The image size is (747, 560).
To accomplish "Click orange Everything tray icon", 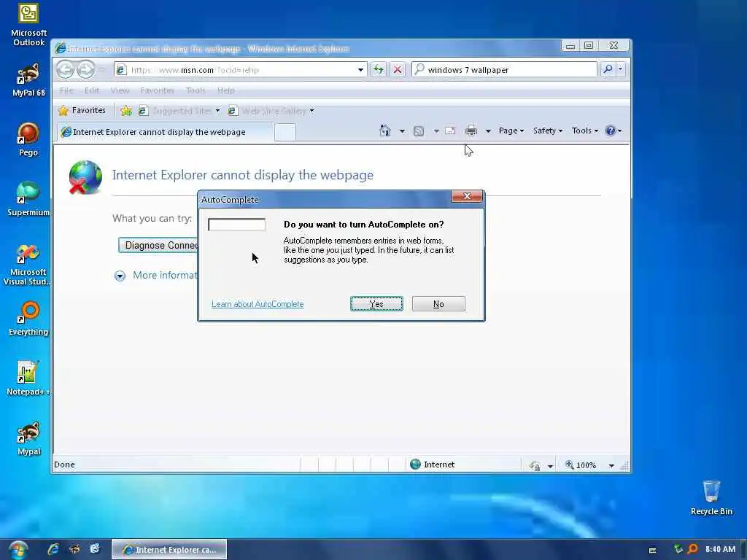I will pos(693,549).
